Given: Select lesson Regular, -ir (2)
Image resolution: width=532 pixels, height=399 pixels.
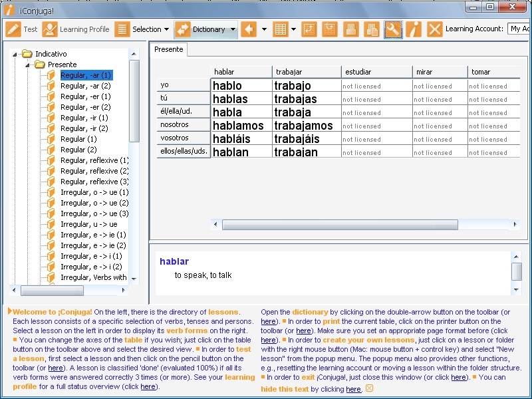Looking at the screenshot, I should (84, 128).
